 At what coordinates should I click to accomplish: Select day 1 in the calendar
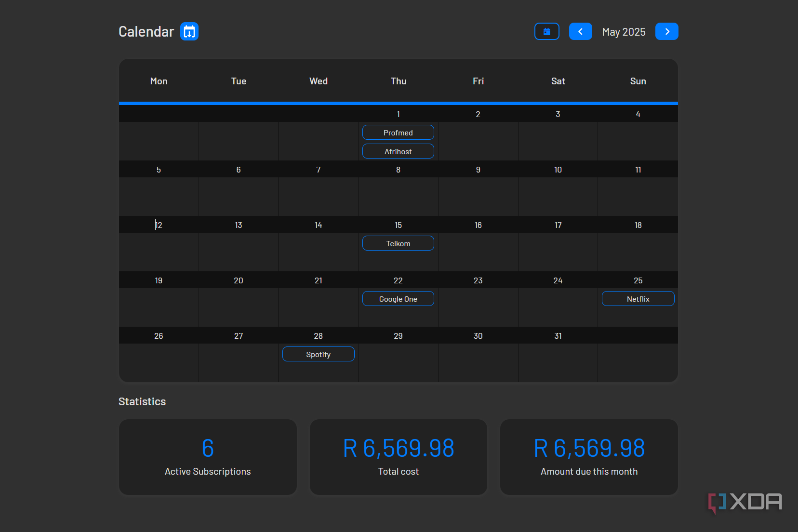click(x=398, y=114)
